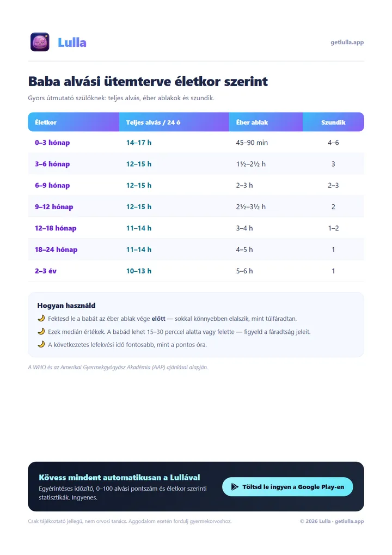Open the getlulla.app link in header
This screenshot has width=392, height=555.
click(347, 42)
